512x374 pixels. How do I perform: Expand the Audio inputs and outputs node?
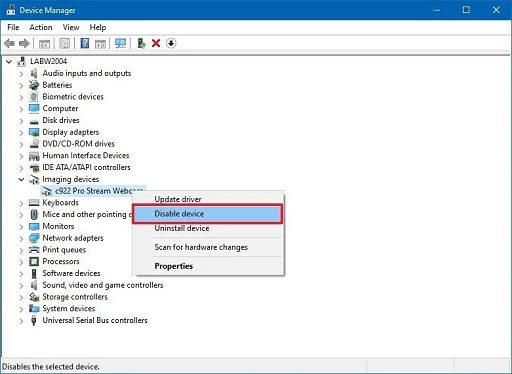[x=21, y=74]
